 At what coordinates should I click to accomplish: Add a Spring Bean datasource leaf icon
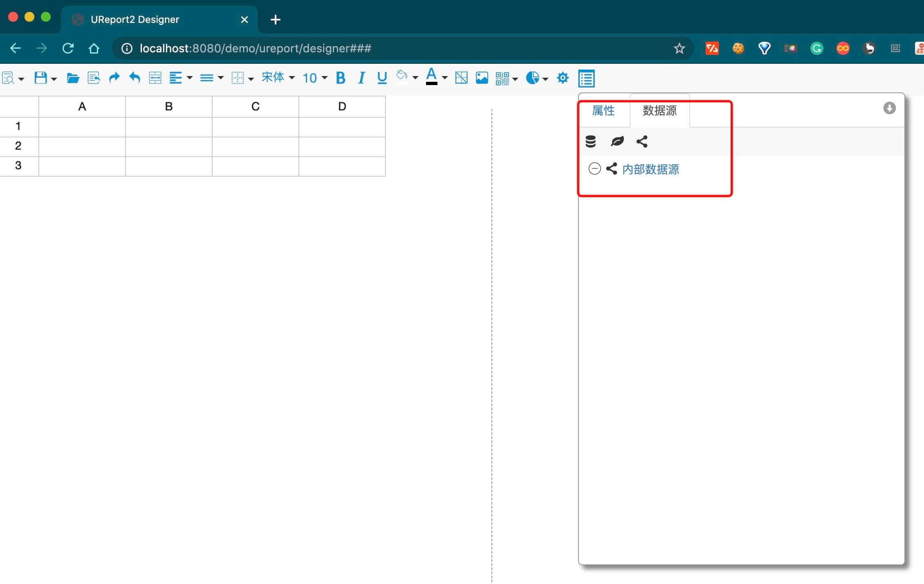pyautogui.click(x=617, y=142)
